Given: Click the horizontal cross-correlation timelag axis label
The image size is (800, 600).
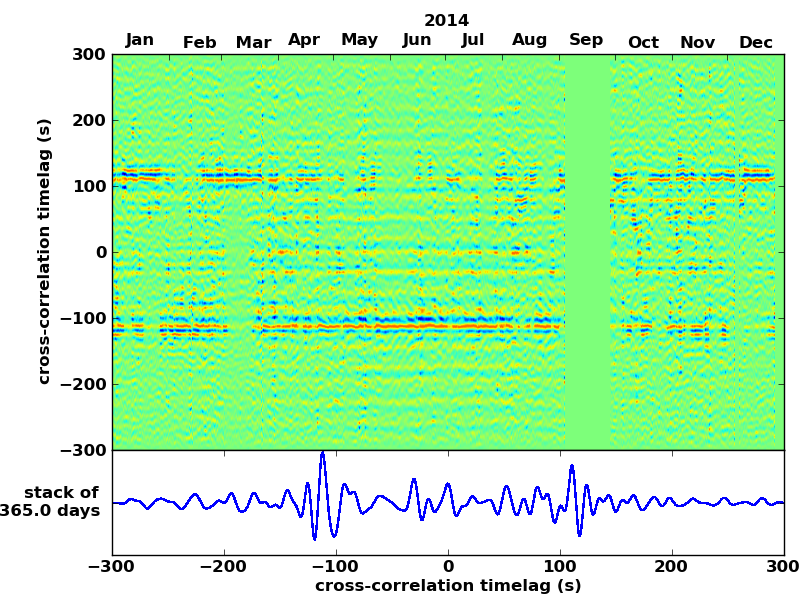Looking at the screenshot, I should 448,586.
